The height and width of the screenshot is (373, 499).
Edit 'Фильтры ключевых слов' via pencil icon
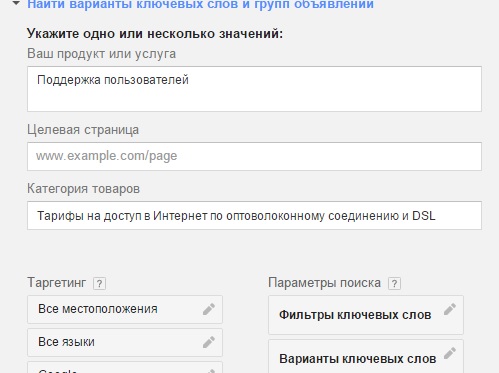(x=450, y=309)
